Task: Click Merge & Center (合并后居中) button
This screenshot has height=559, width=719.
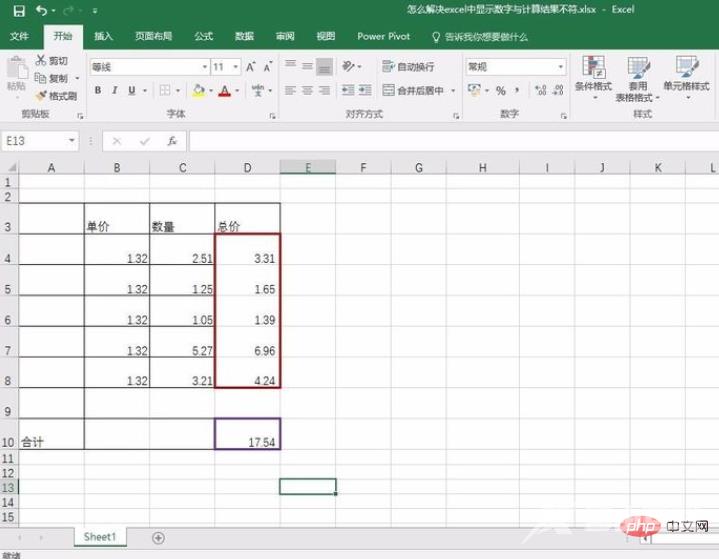Action: (413, 91)
